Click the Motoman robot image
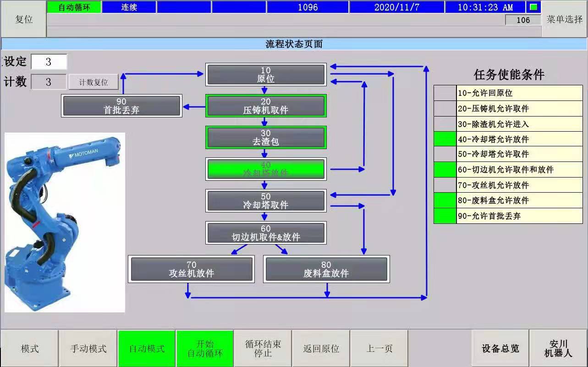588x367 pixels. coord(65,222)
